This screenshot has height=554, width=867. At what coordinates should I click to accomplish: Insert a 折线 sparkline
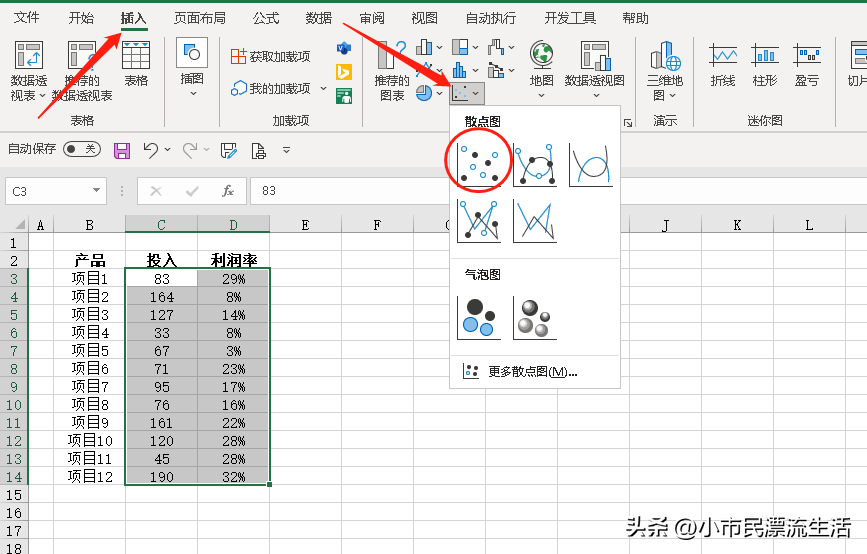pos(723,65)
